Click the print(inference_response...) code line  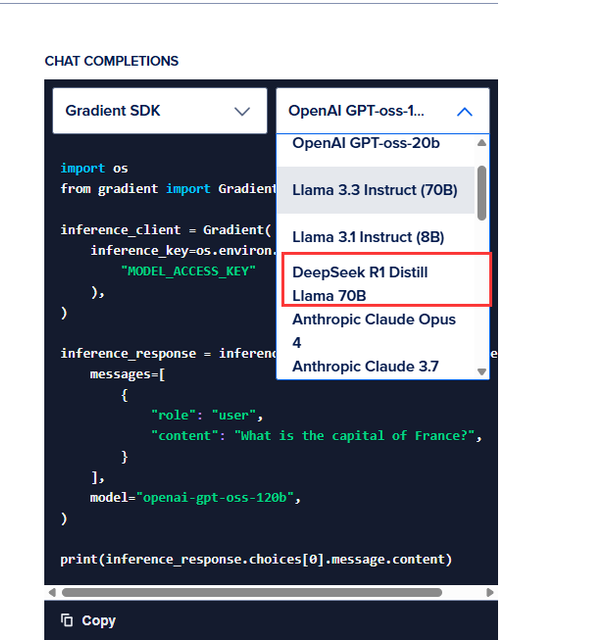coord(256,559)
